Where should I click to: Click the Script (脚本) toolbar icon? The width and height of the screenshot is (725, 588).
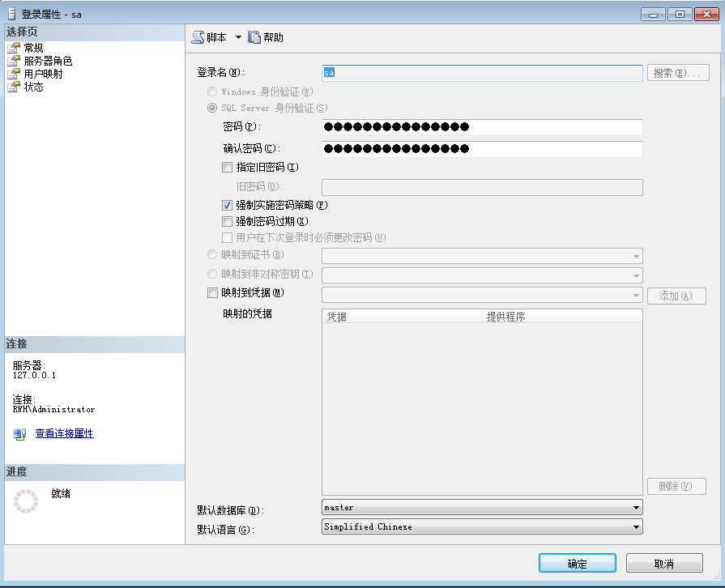198,37
